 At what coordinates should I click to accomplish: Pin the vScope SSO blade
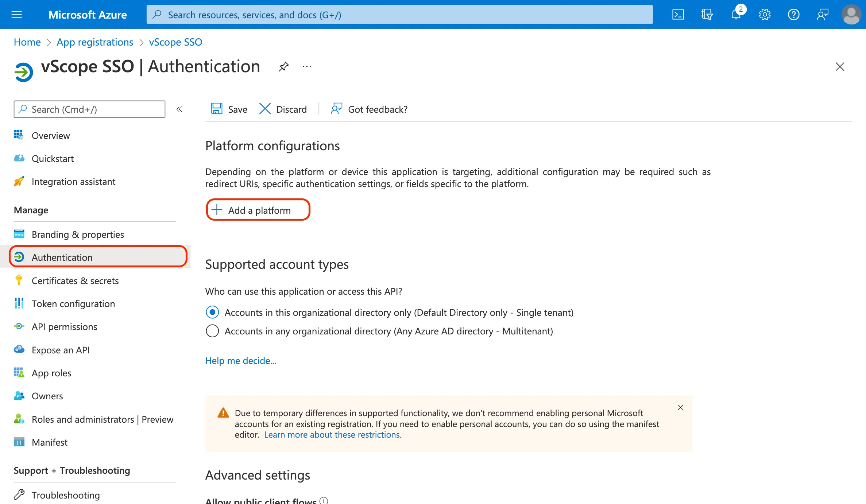click(x=283, y=66)
